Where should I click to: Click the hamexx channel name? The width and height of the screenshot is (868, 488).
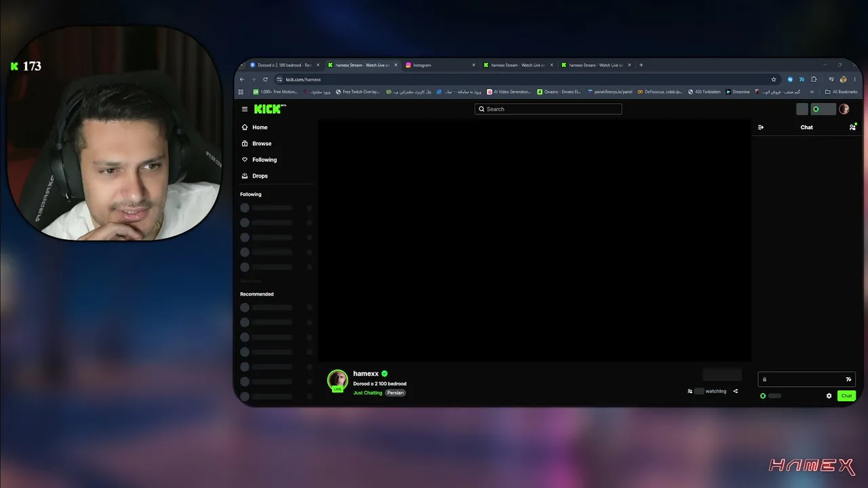point(366,373)
